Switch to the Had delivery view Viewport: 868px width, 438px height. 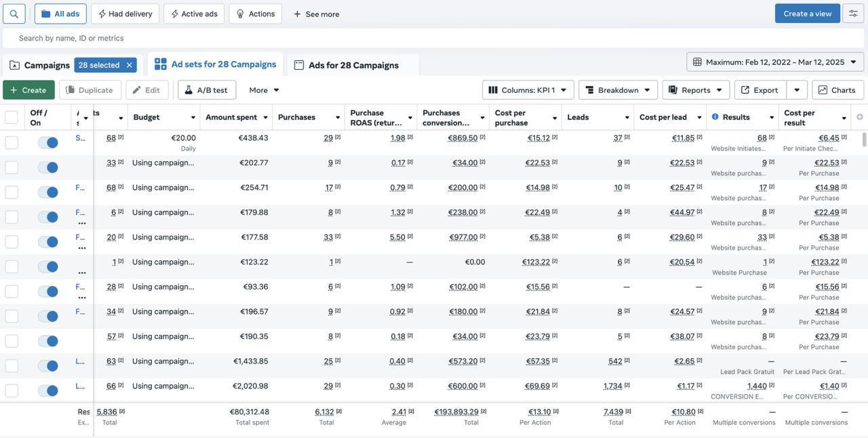(125, 14)
